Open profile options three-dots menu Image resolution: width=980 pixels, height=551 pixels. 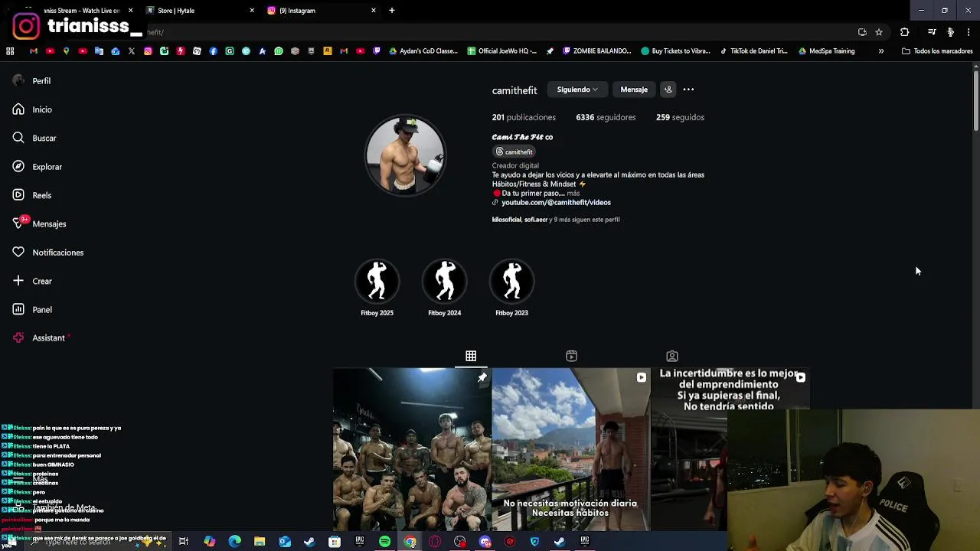point(688,90)
